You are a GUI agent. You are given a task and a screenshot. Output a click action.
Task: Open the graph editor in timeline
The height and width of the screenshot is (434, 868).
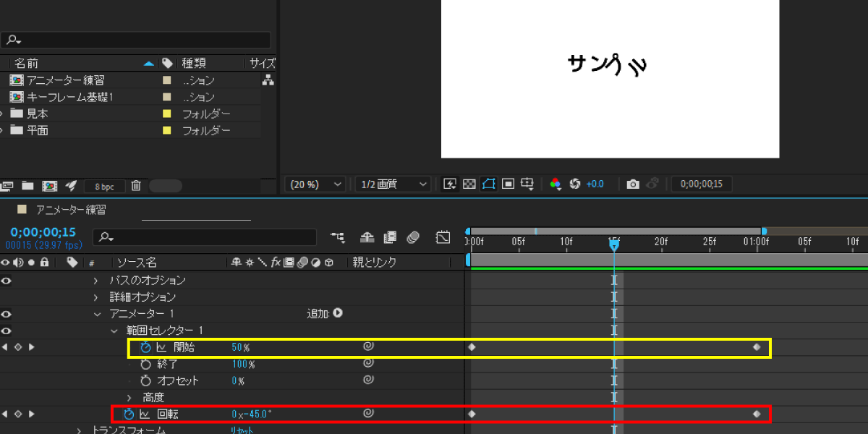443,237
